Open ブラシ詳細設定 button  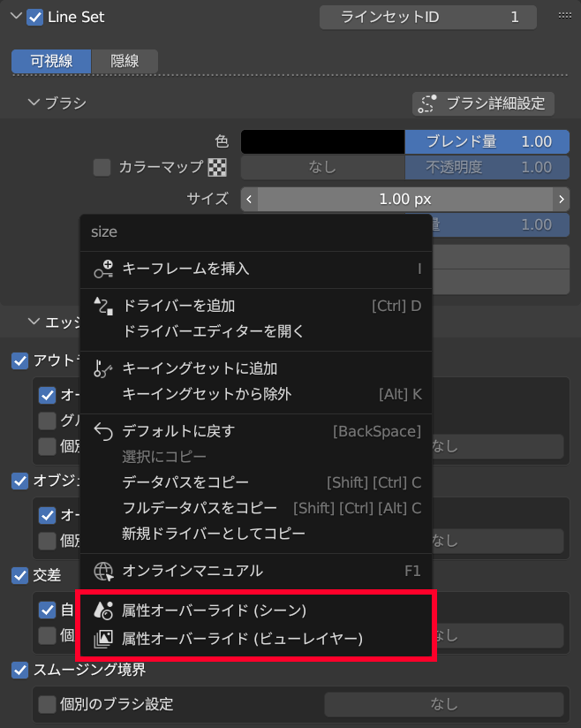click(483, 103)
